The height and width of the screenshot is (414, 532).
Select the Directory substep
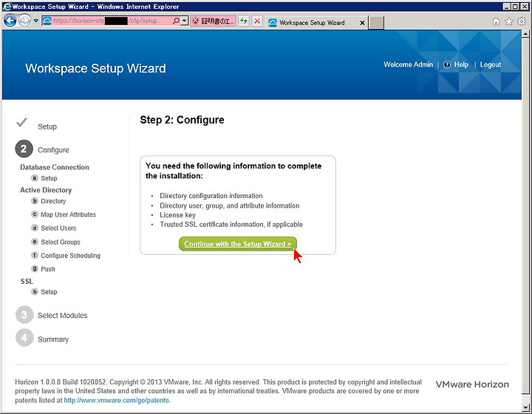coord(53,201)
